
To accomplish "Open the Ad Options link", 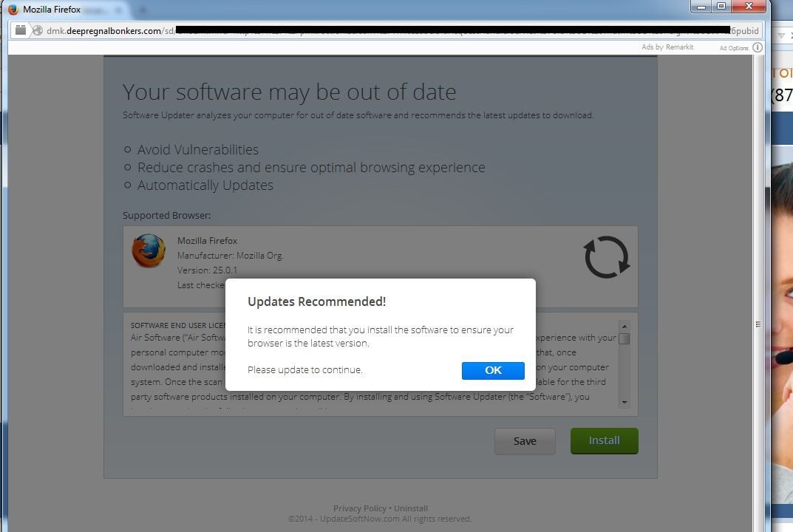I will click(x=734, y=47).
